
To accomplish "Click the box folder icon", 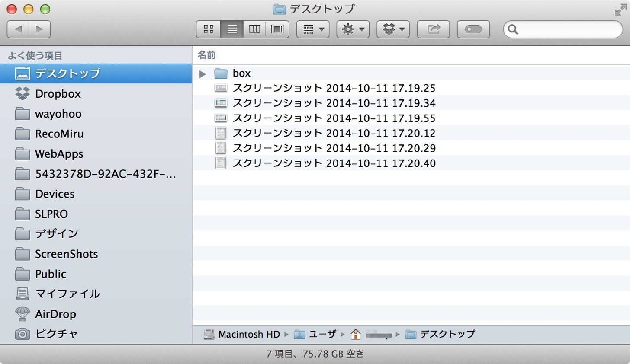I will click(x=221, y=73).
